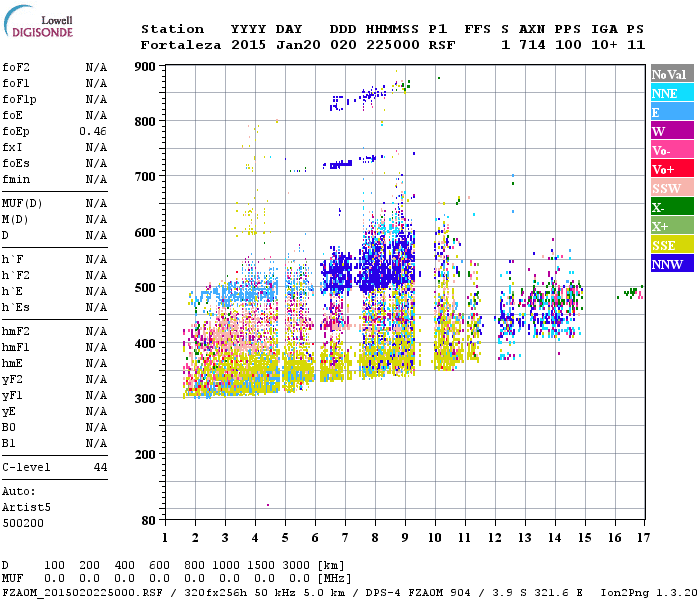Click the fxI parameter label
This screenshot has height=600, width=700.
pos(12,147)
